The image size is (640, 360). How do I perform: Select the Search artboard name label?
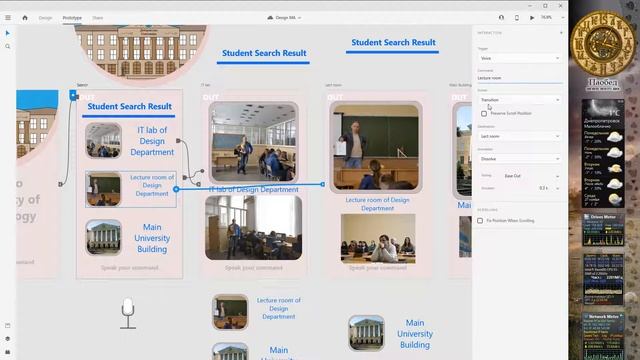(x=82, y=85)
